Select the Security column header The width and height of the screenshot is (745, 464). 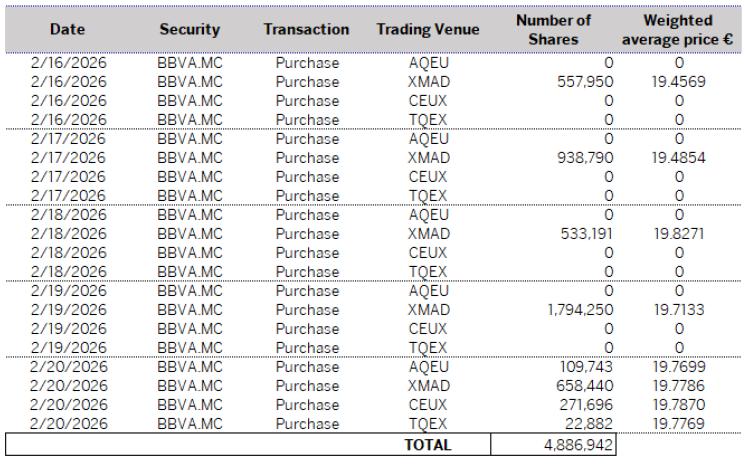click(189, 30)
